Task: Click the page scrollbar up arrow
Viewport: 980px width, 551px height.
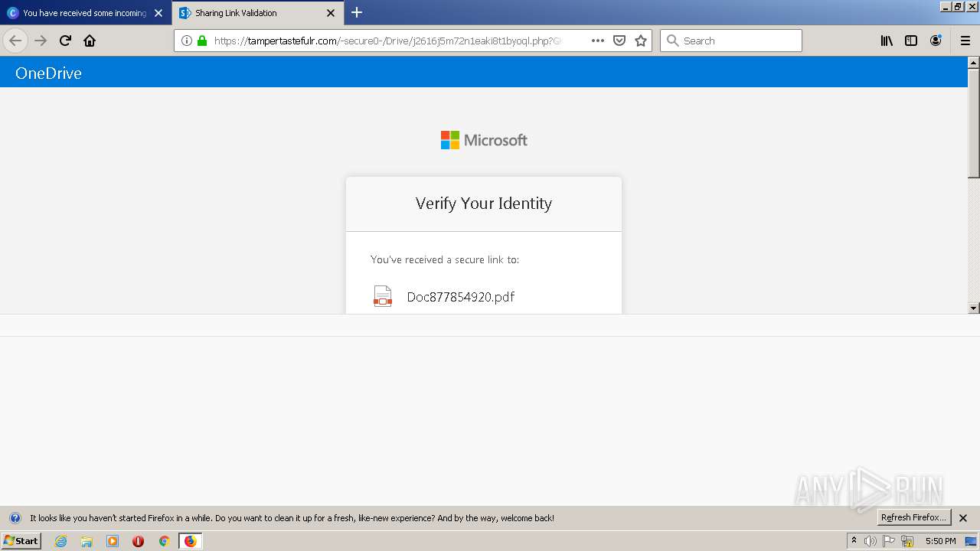Action: click(974, 62)
